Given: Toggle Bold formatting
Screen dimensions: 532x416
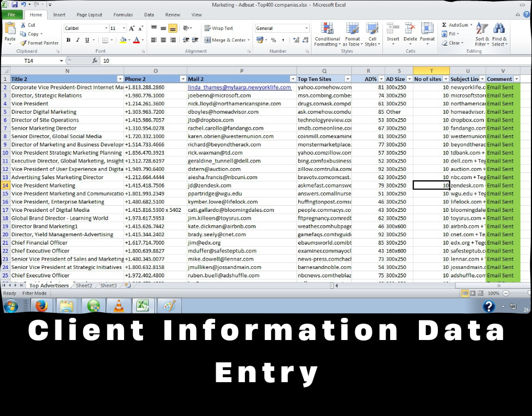Looking at the screenshot, I should tap(68, 40).
